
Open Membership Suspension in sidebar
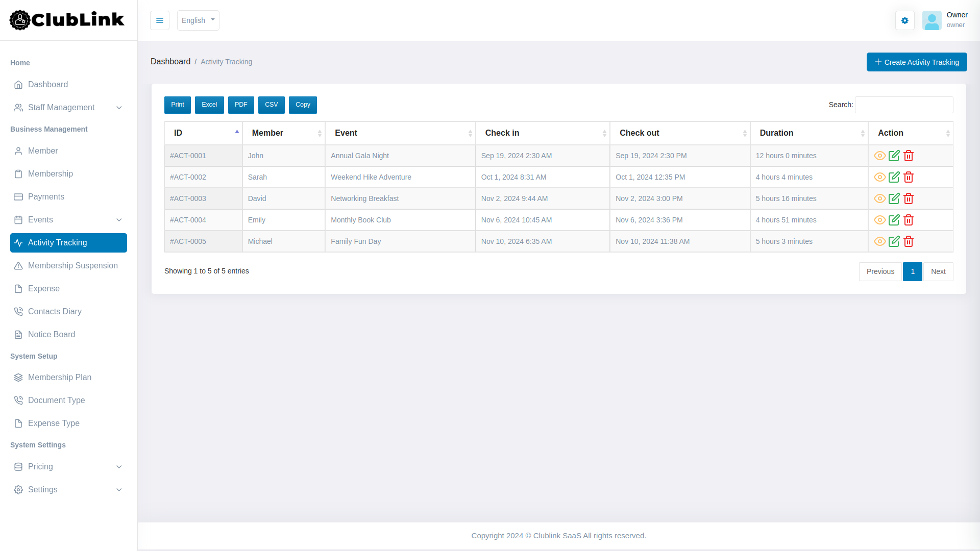pyautogui.click(x=72, y=266)
